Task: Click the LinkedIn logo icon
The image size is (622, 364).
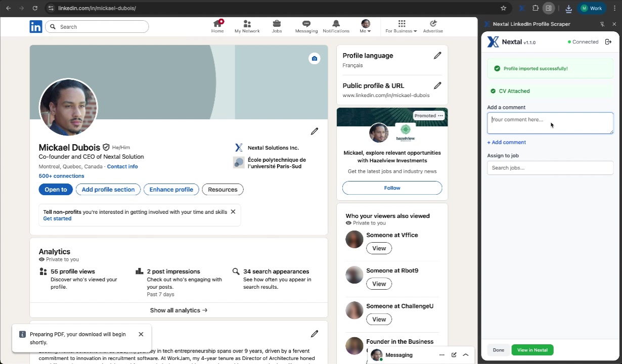Action: click(35, 26)
